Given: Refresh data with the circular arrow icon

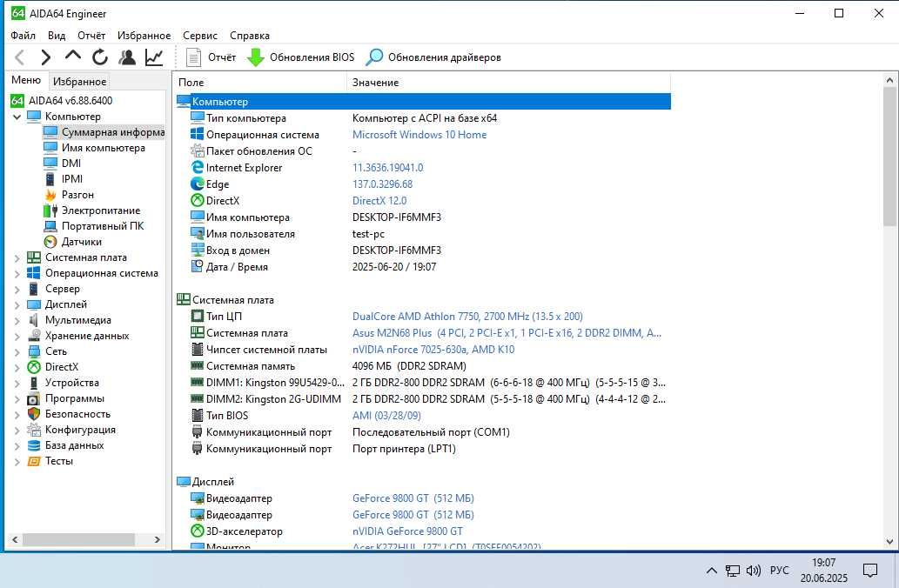Looking at the screenshot, I should (x=100, y=57).
